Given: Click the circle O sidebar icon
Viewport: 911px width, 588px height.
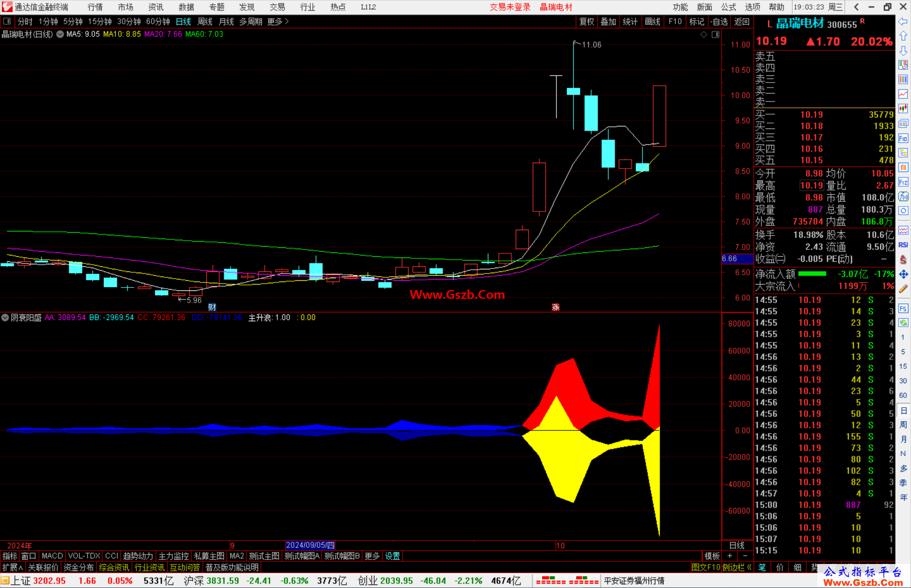Looking at the screenshot, I should click(x=903, y=211).
